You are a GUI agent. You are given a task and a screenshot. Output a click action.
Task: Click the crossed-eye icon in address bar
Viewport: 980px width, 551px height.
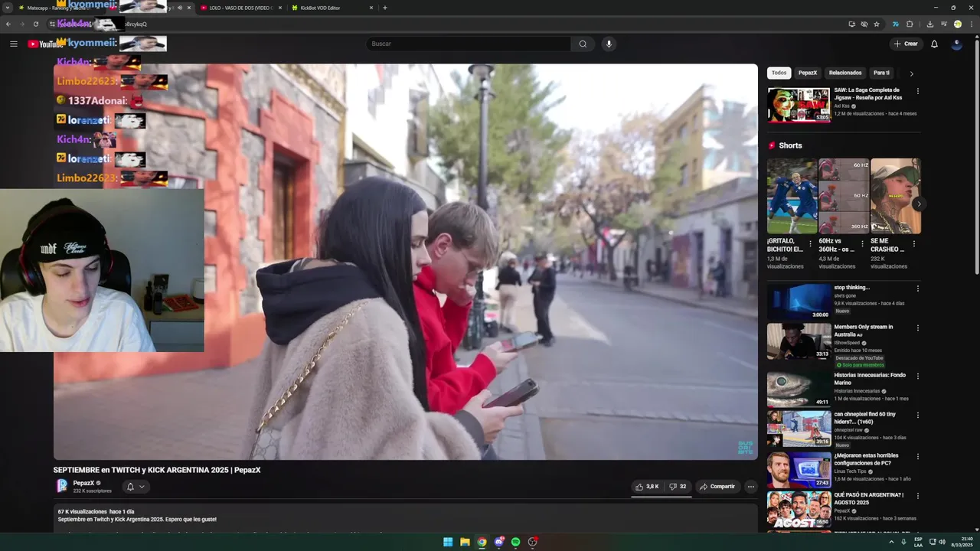[864, 24]
